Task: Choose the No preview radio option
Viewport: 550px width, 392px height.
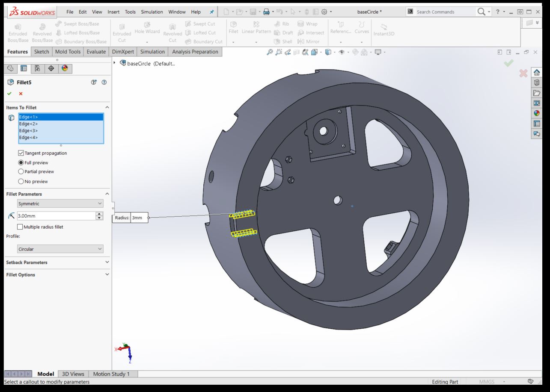Action: 21,181
